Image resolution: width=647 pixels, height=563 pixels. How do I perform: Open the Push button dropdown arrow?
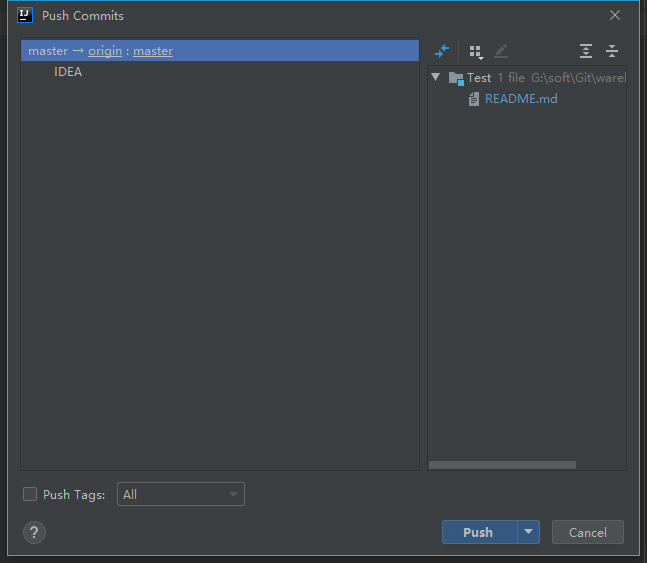[529, 532]
